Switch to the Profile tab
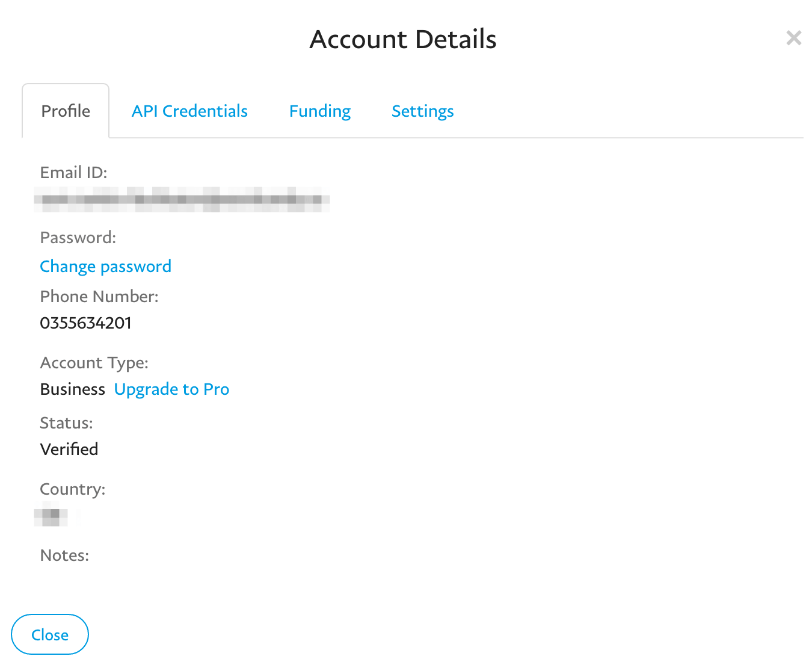This screenshot has height=662, width=812. 66,111
